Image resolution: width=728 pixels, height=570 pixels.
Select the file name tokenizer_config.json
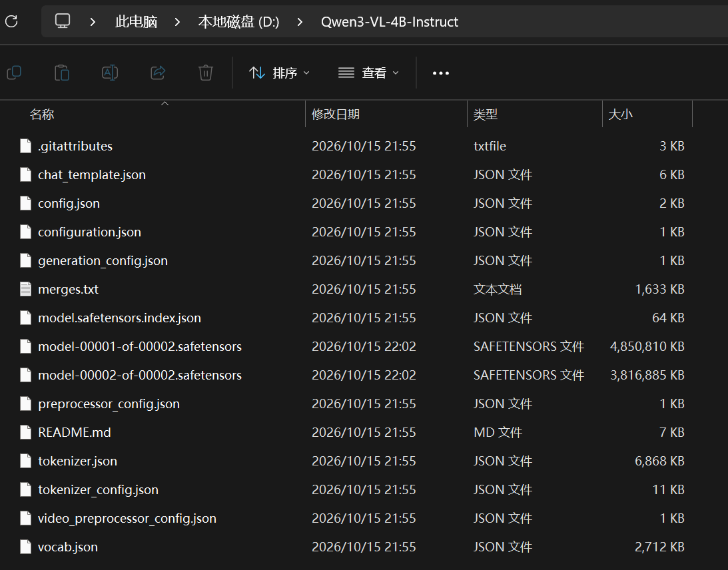click(x=98, y=489)
